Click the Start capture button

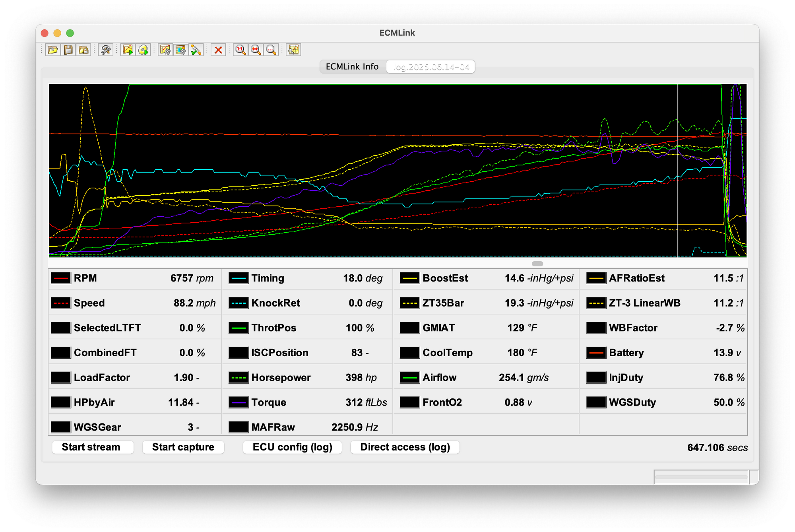coord(183,447)
